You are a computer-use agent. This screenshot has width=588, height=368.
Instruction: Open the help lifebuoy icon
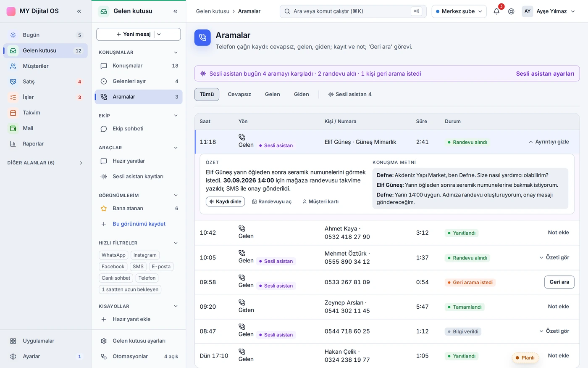[511, 11]
